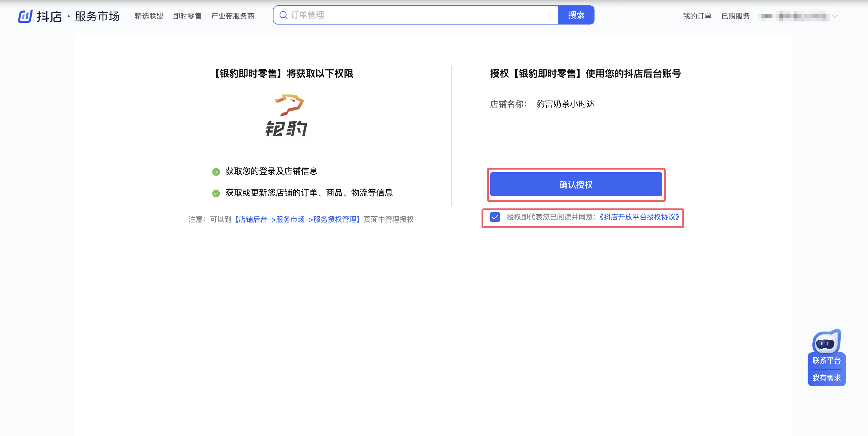The height and width of the screenshot is (436, 868).
Task: Click the 搜索 button
Action: pos(576,15)
